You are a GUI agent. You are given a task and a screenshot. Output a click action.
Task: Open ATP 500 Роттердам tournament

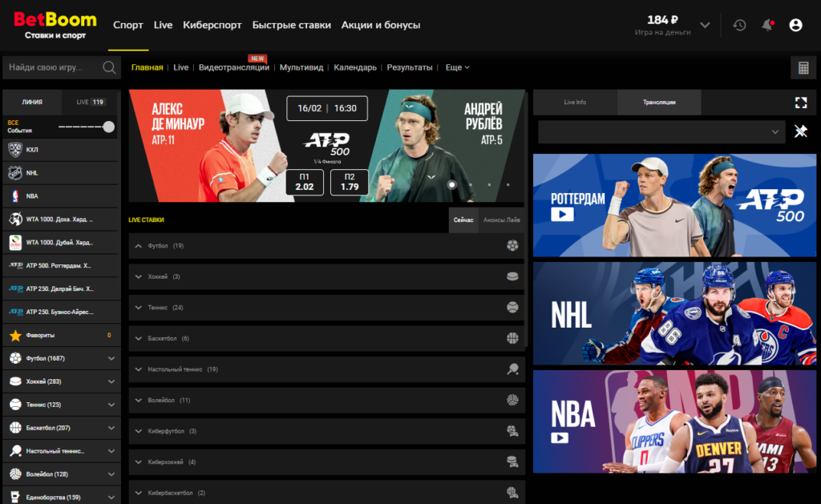(x=61, y=265)
